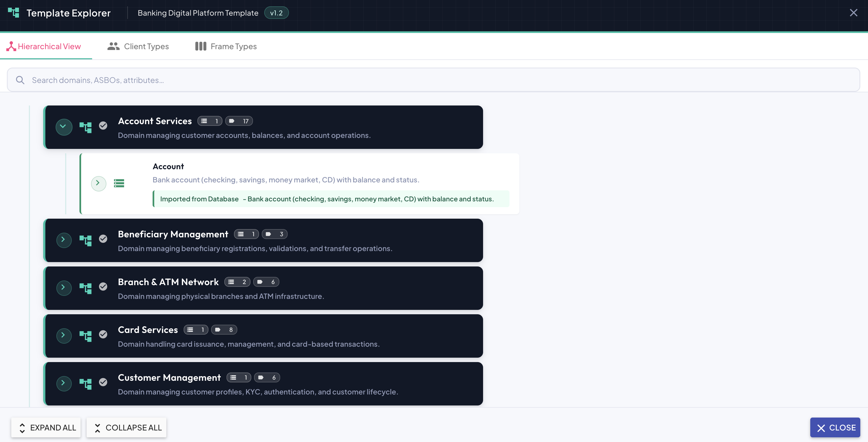The image size is (868, 442).
Task: Toggle the Card Services check mark
Action: pyautogui.click(x=103, y=334)
